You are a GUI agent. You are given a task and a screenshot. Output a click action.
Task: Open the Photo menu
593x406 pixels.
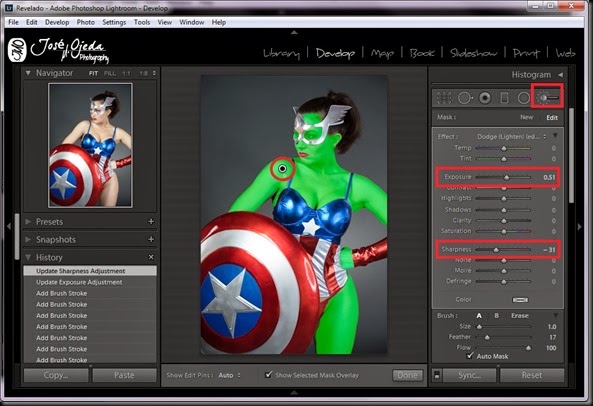[x=85, y=22]
